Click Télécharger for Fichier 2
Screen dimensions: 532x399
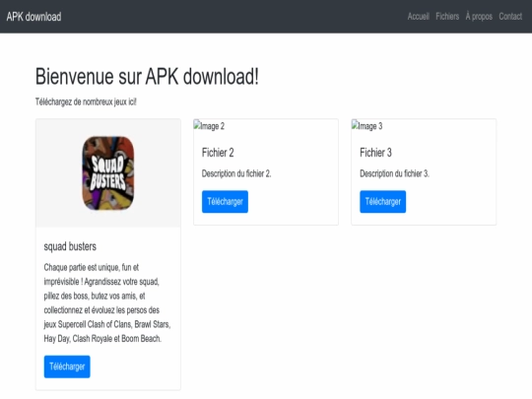pyautogui.click(x=225, y=202)
